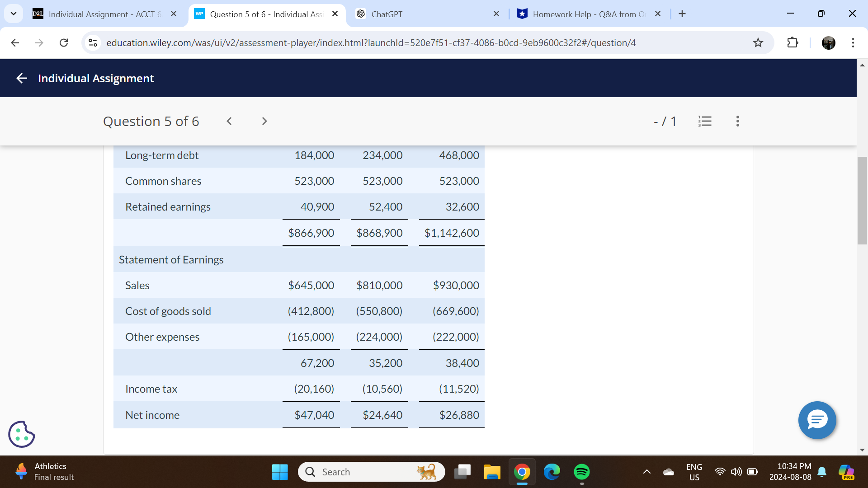Screen dimensions: 868x488
Task: Open Chrome's three-dot browser menu
Action: tap(853, 43)
